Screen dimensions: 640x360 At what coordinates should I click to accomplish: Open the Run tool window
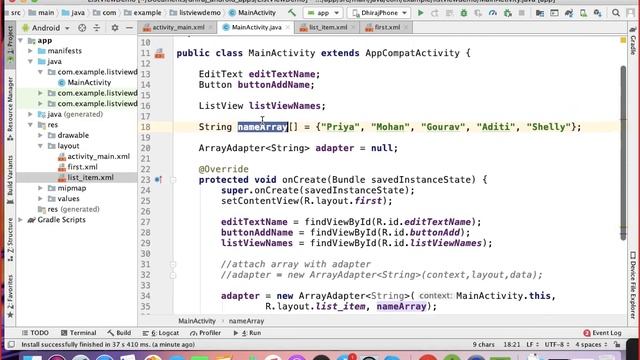247,333
